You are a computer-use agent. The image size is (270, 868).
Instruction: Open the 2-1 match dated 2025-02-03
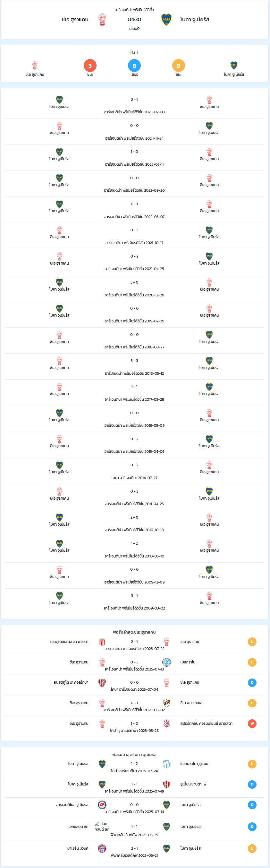pos(134,105)
